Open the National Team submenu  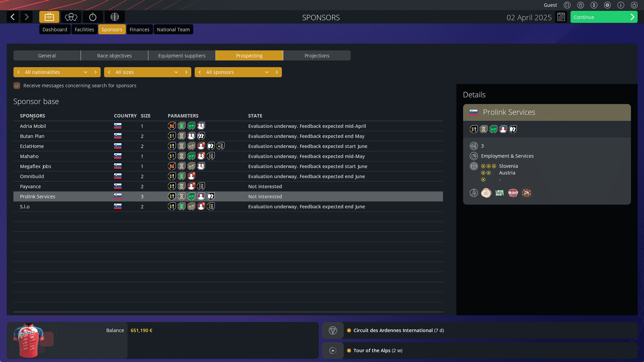pyautogui.click(x=173, y=29)
